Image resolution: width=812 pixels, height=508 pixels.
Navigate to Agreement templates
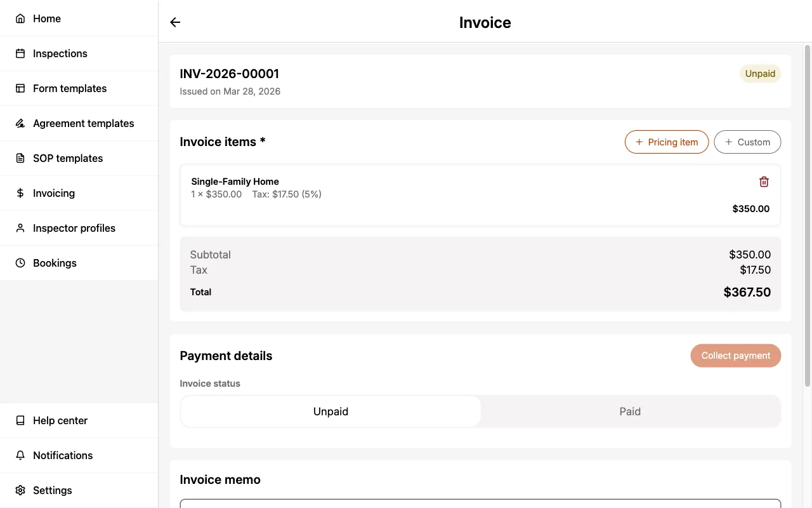click(79, 123)
